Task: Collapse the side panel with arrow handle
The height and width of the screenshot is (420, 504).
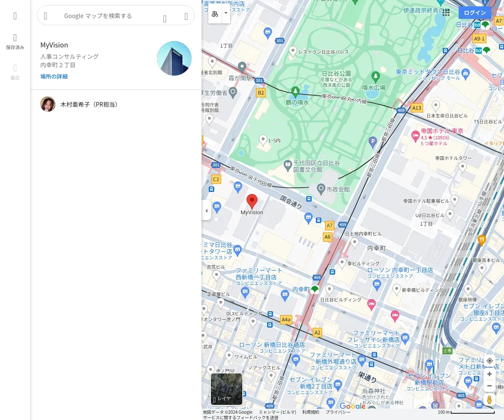Action: (206, 210)
